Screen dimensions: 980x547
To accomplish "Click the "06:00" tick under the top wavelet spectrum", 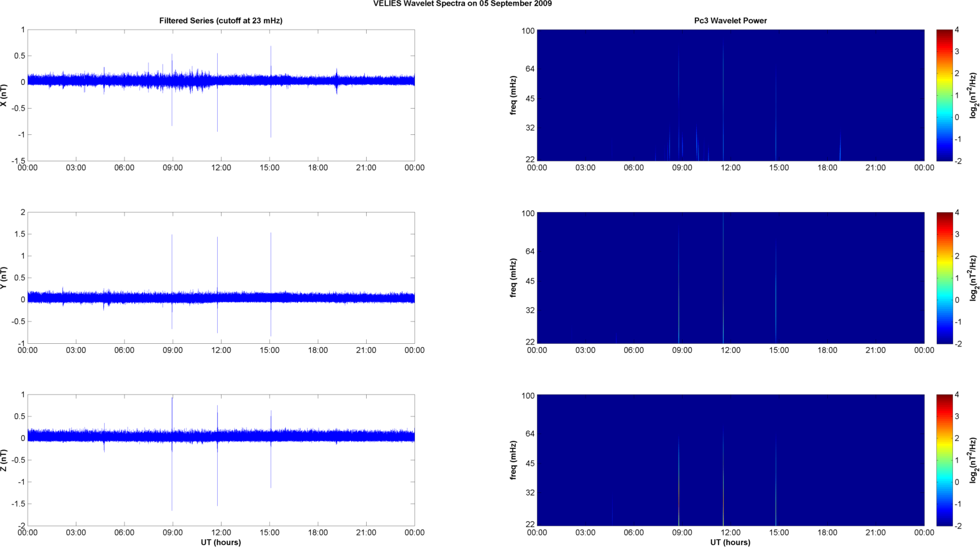I will click(x=634, y=168).
